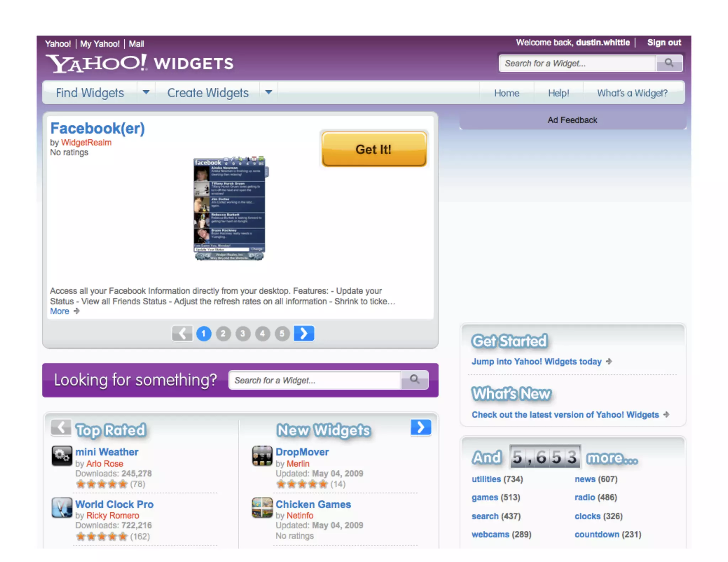The image size is (728, 562).
Task: Click More to read full description
Action: point(59,311)
